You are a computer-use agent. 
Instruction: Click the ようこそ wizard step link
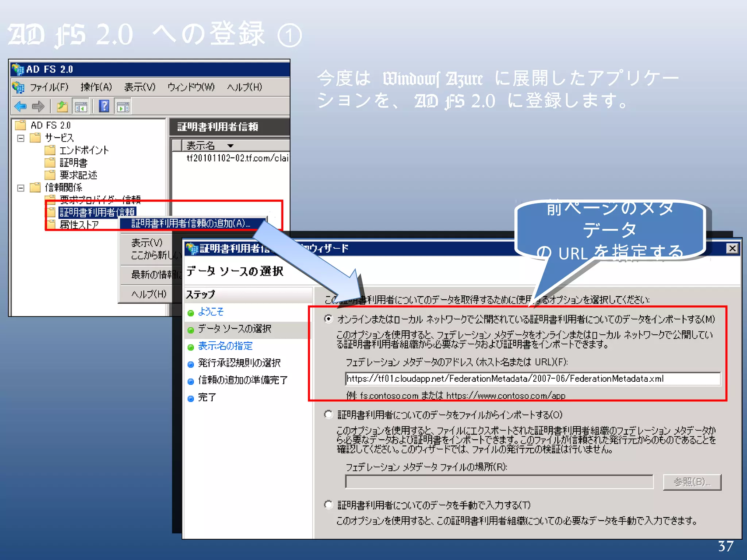(x=210, y=312)
